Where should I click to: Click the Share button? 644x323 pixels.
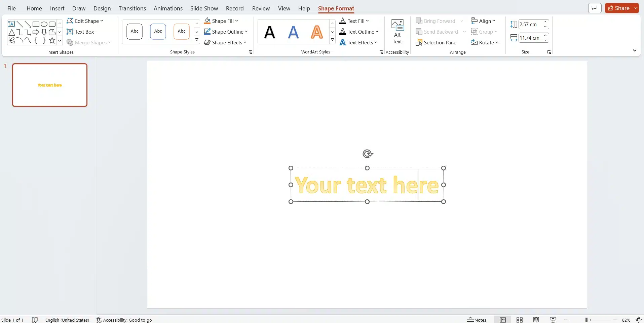(x=619, y=8)
